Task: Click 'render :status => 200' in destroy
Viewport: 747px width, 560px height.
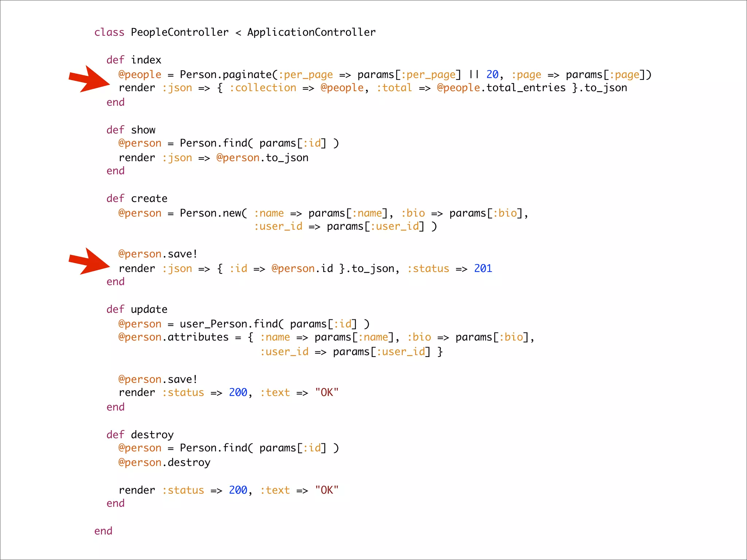Action: click(229, 490)
